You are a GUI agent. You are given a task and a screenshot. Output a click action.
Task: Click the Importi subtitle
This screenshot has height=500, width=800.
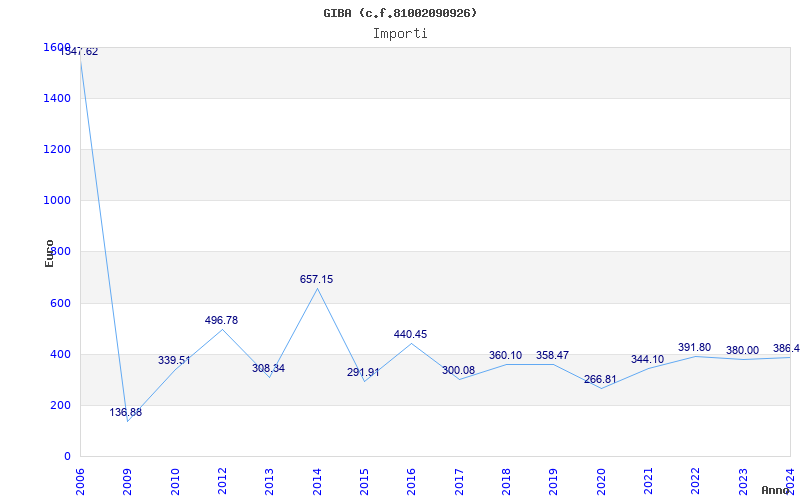400,34
